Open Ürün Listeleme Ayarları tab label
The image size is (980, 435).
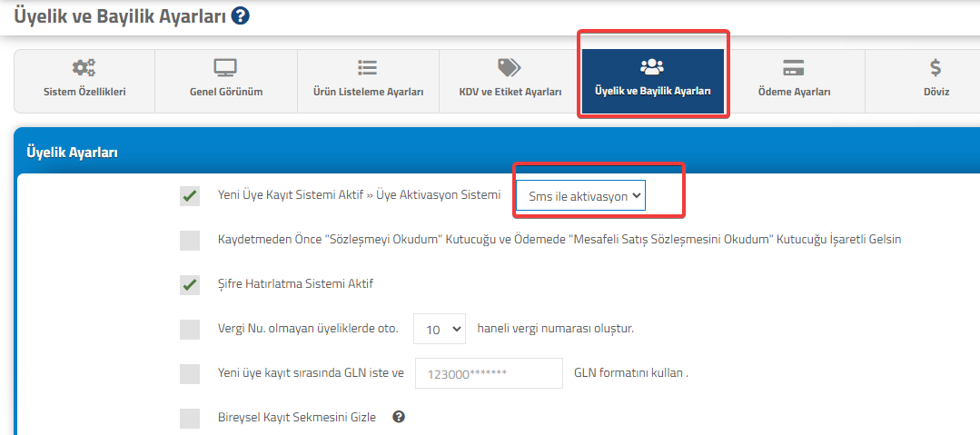[x=368, y=92]
